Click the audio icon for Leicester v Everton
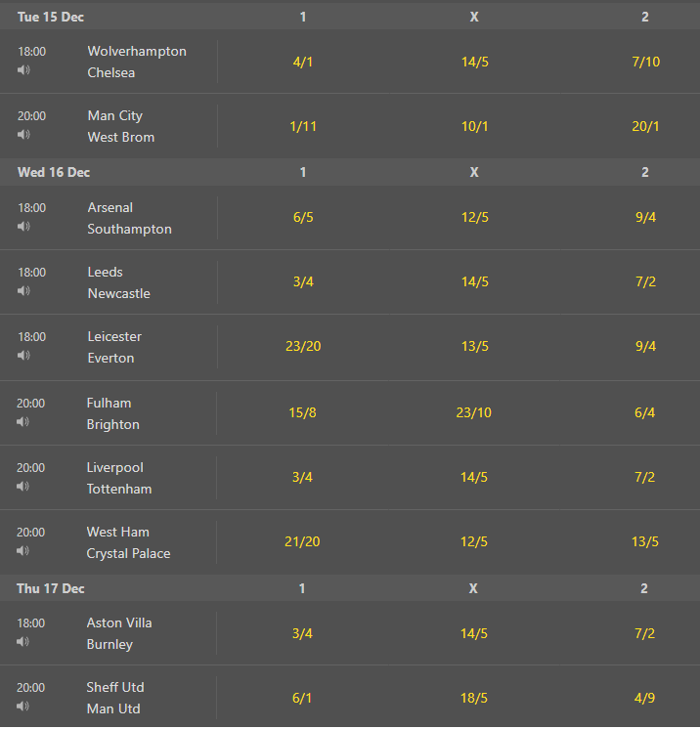This screenshot has height=729, width=700. coord(23,355)
